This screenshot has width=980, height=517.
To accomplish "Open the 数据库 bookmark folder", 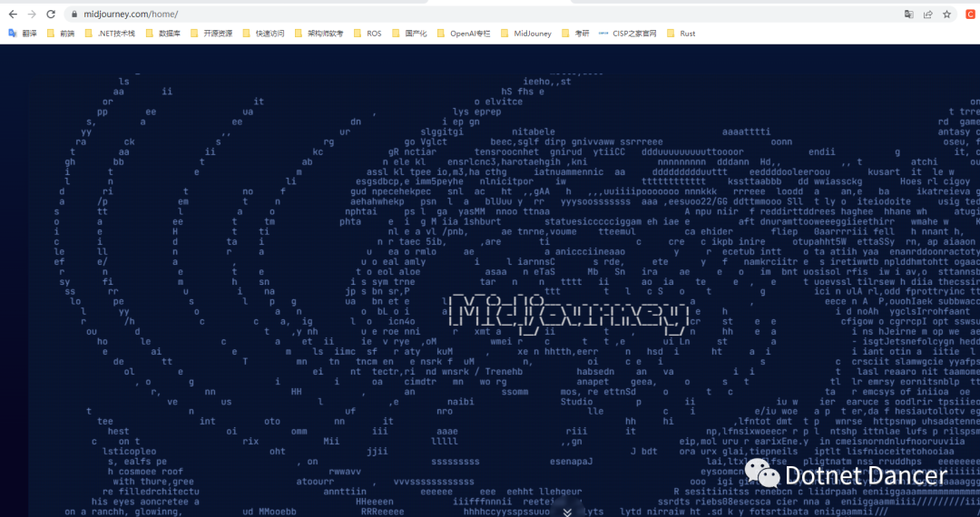I will pyautogui.click(x=163, y=33).
